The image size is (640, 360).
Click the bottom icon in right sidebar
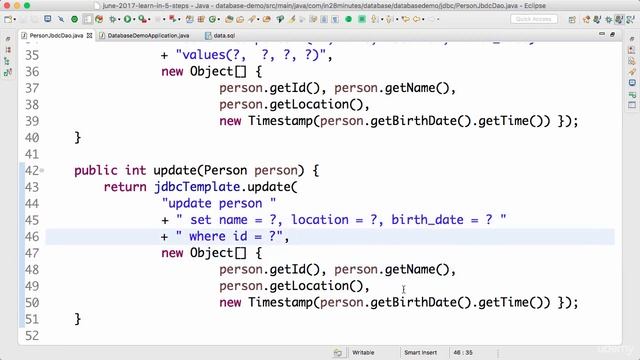pyautogui.click(x=632, y=105)
